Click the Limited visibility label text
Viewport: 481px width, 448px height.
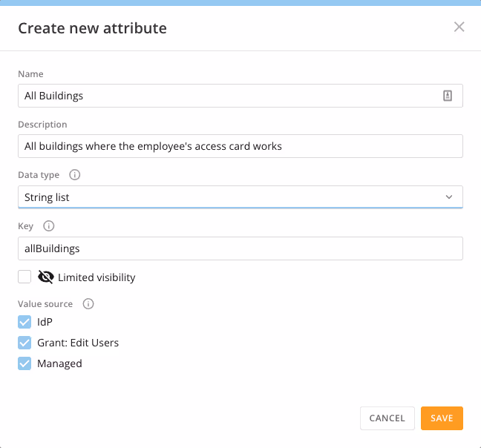96,277
